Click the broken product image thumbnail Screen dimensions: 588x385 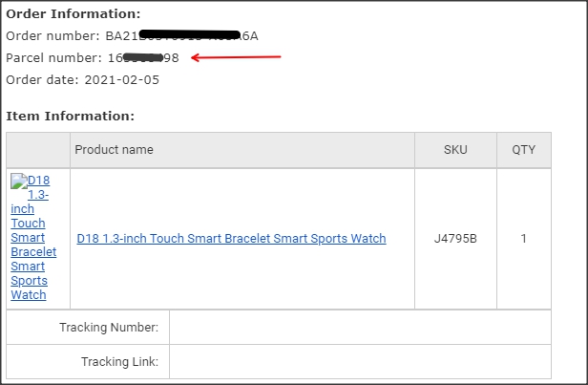coord(19,181)
